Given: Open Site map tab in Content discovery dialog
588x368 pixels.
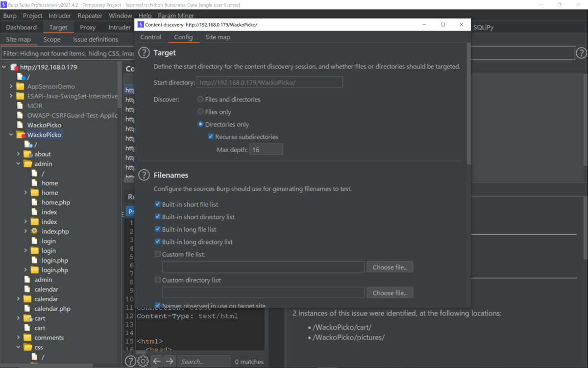Looking at the screenshot, I should (x=218, y=37).
